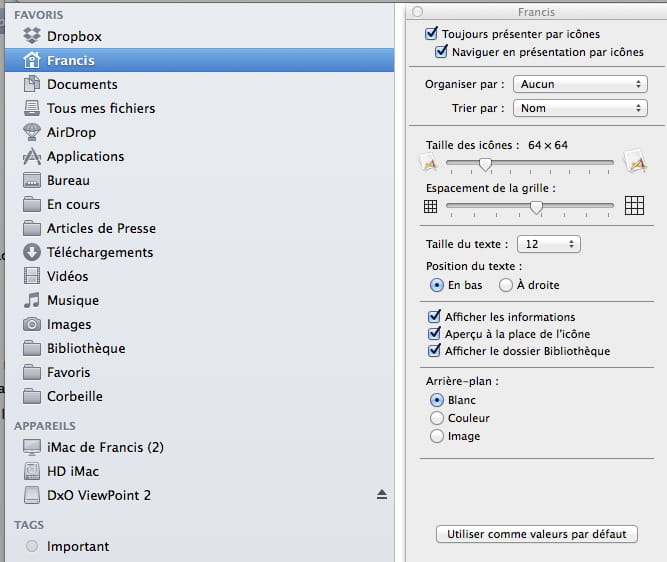
Task: Open the Trier par dropdown
Action: pos(580,108)
